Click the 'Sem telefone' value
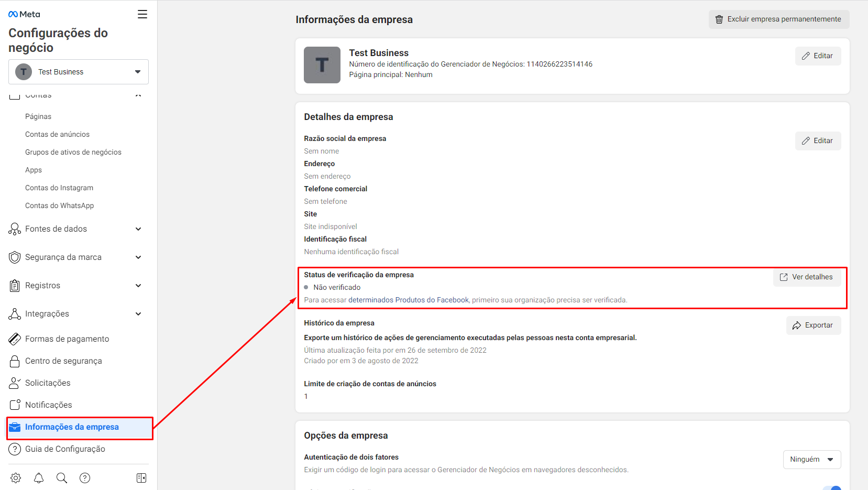The height and width of the screenshot is (490, 868). click(x=325, y=202)
